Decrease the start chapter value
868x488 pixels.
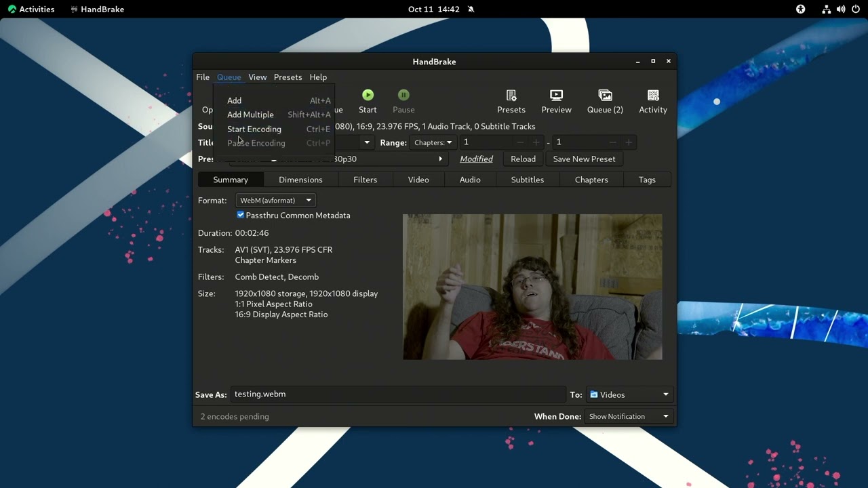click(x=520, y=142)
